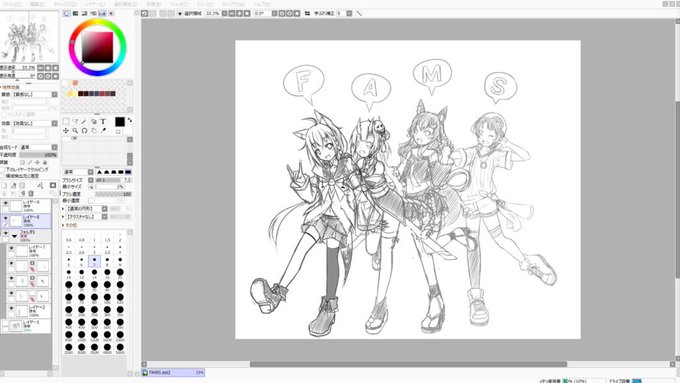680x383 pixels.
Task: Select the Zoom magnifier tool
Action: (75, 131)
